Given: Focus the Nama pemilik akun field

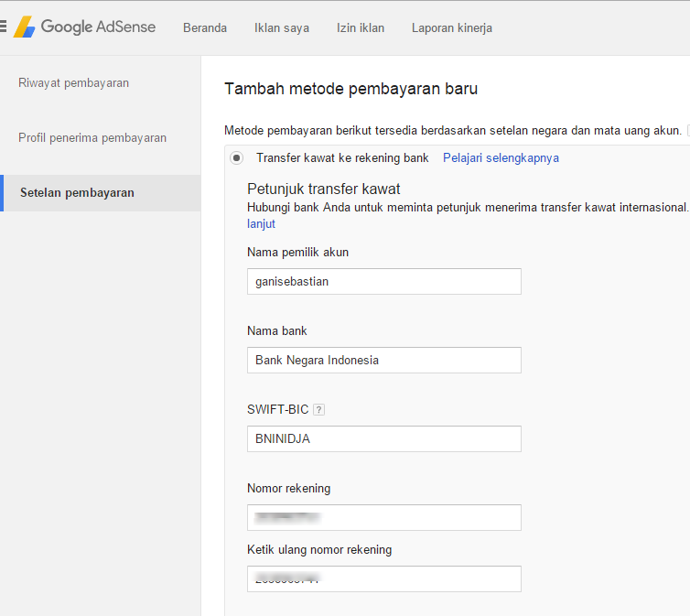Looking at the screenshot, I should (x=384, y=281).
